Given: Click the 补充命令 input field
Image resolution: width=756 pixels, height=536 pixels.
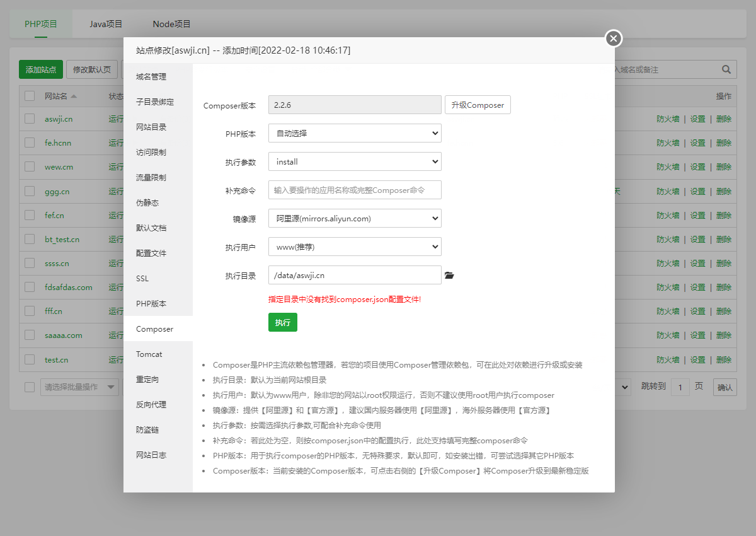Looking at the screenshot, I should (355, 190).
